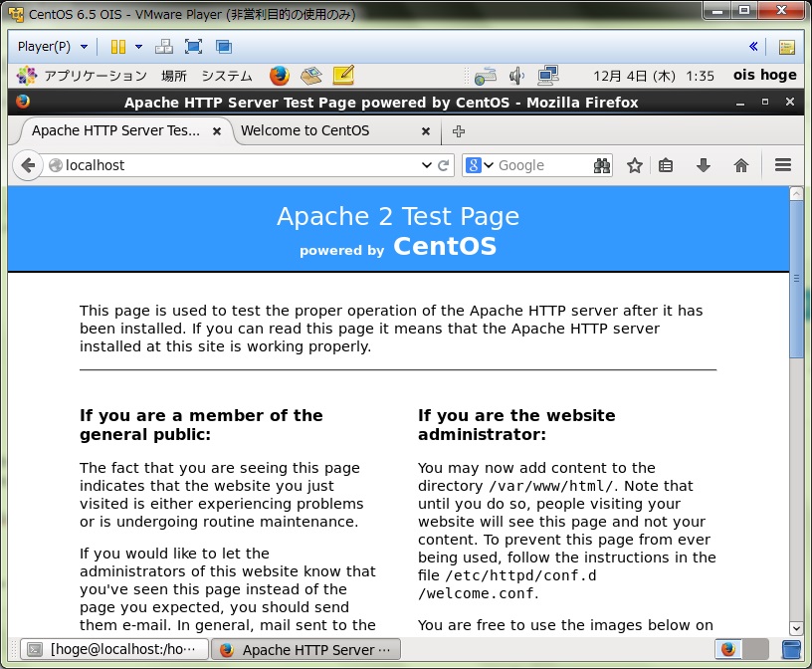The image size is (812, 669).
Task: Open the Firefox hamburger menu
Action: click(783, 165)
